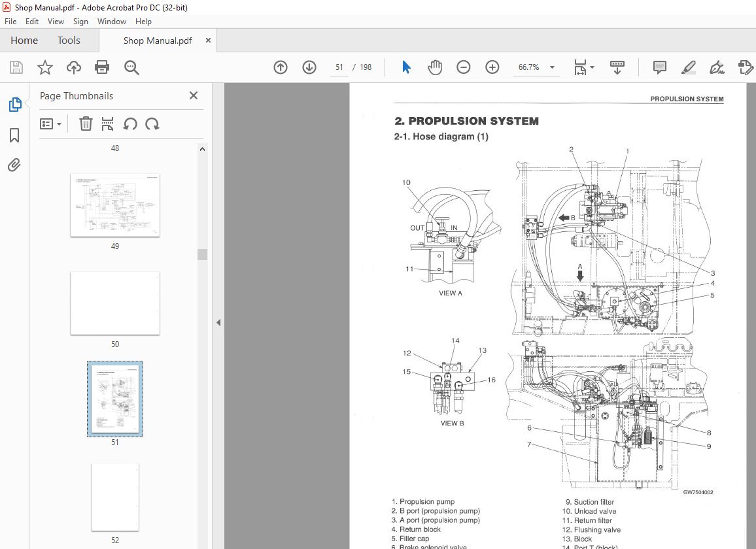Open the page display options dropdown
Image resolution: width=756 pixels, height=549 pixels.
coord(591,67)
